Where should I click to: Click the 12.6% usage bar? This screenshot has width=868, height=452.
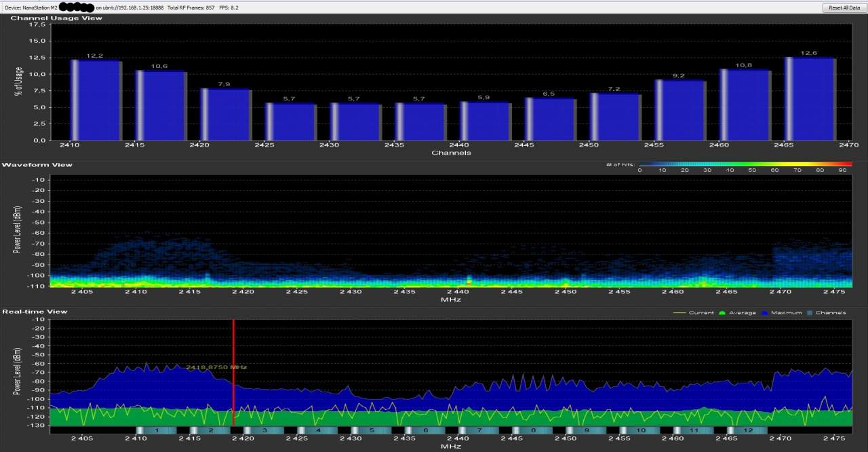(810, 99)
